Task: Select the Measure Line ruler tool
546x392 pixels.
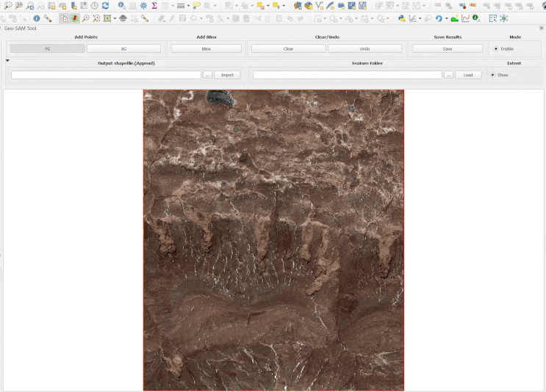Action: pos(181,6)
